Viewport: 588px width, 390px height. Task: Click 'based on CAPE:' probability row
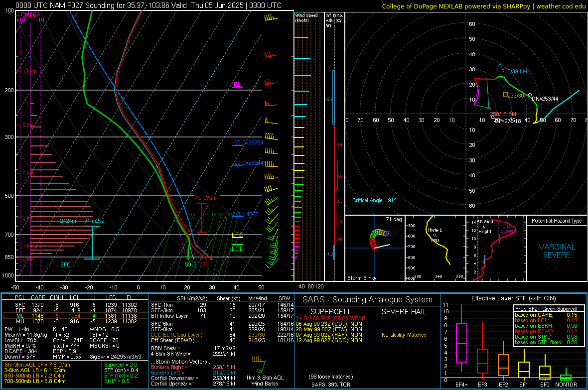tap(546, 315)
